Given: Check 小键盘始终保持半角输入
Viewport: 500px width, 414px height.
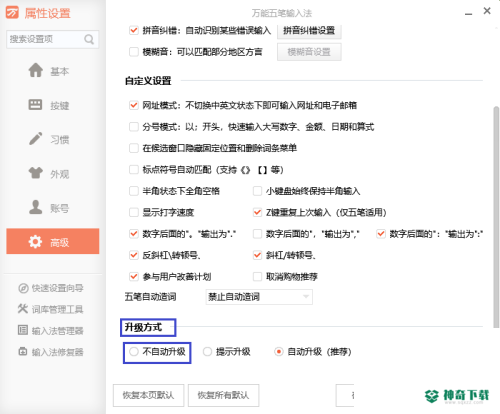Looking at the screenshot, I should tap(257, 191).
